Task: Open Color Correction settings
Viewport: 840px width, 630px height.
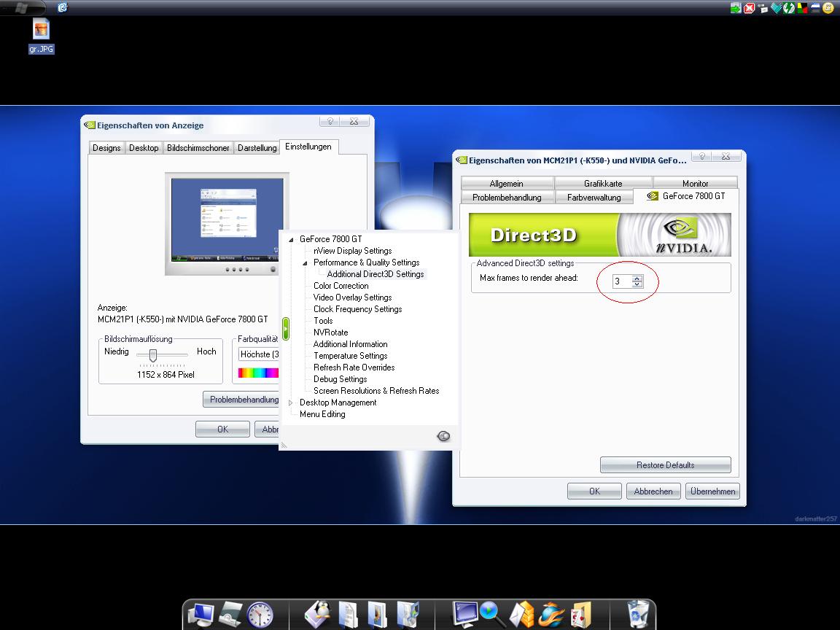Action: tap(341, 286)
